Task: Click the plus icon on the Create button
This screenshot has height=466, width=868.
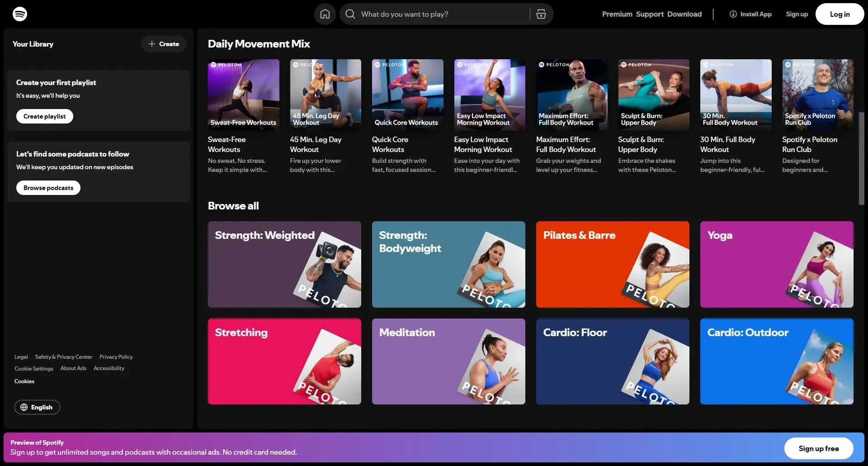Action: pos(152,44)
